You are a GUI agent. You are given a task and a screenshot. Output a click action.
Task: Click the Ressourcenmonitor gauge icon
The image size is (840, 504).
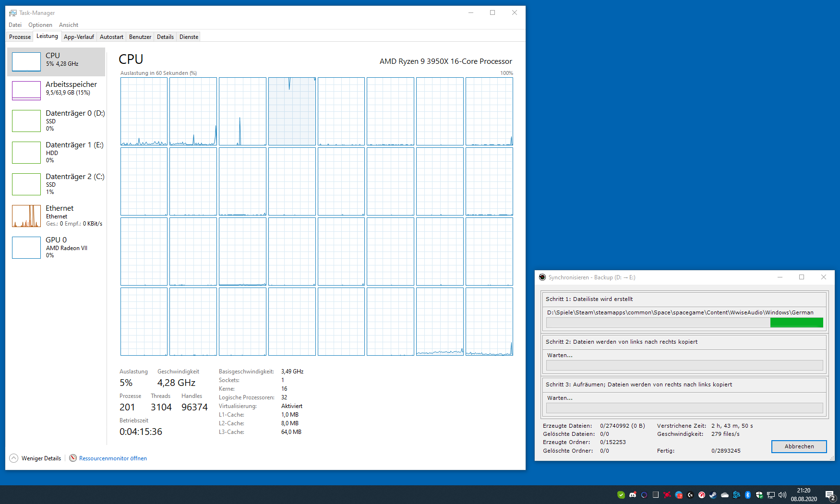click(73, 458)
